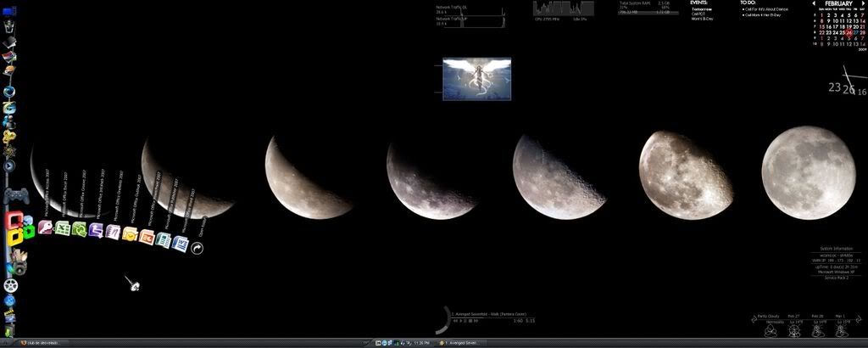Click the 'Mom's B-Day' event entry
The height and width of the screenshot is (348, 868).
pos(703,19)
